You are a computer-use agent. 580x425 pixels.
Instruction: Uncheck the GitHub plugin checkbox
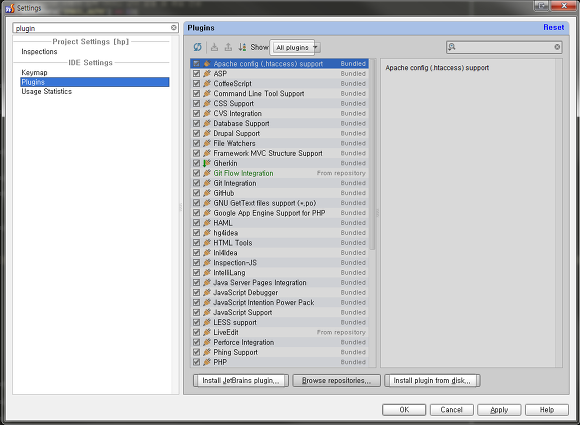(x=196, y=193)
